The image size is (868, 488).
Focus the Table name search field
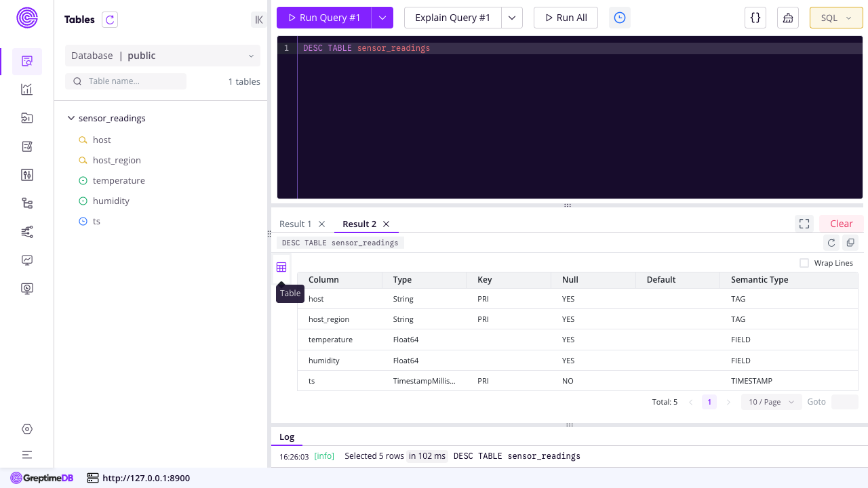126,81
